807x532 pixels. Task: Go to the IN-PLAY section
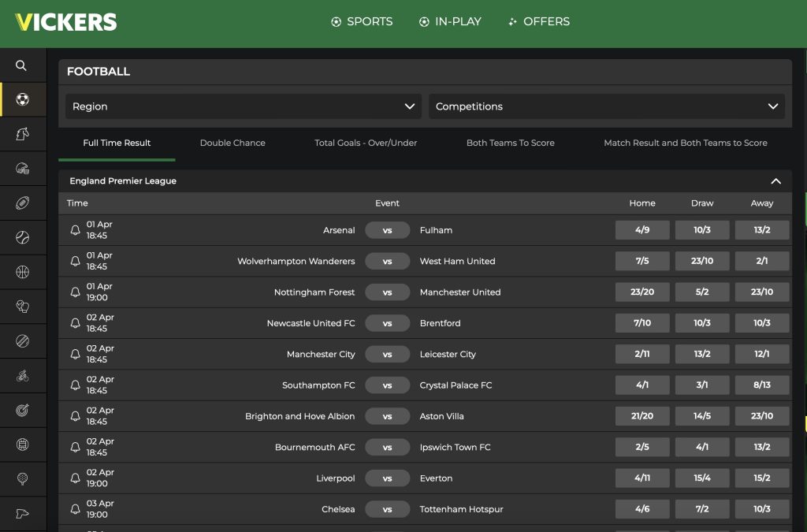pos(450,21)
